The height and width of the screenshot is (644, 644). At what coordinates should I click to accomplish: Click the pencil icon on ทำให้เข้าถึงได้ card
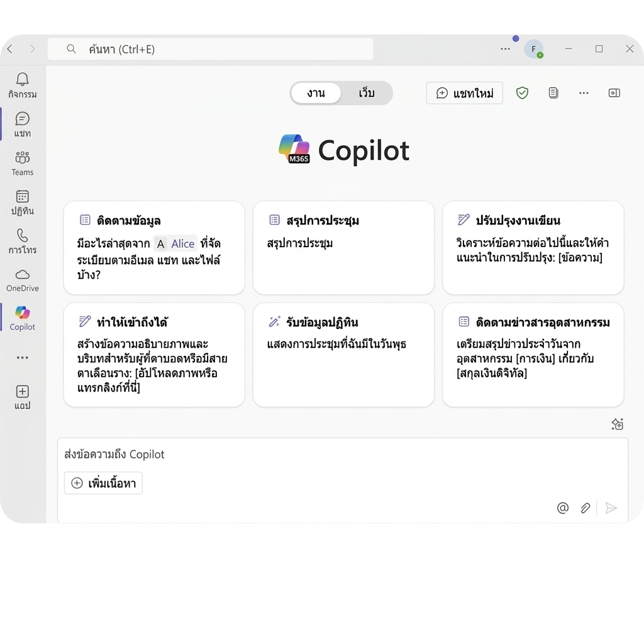pos(85,321)
